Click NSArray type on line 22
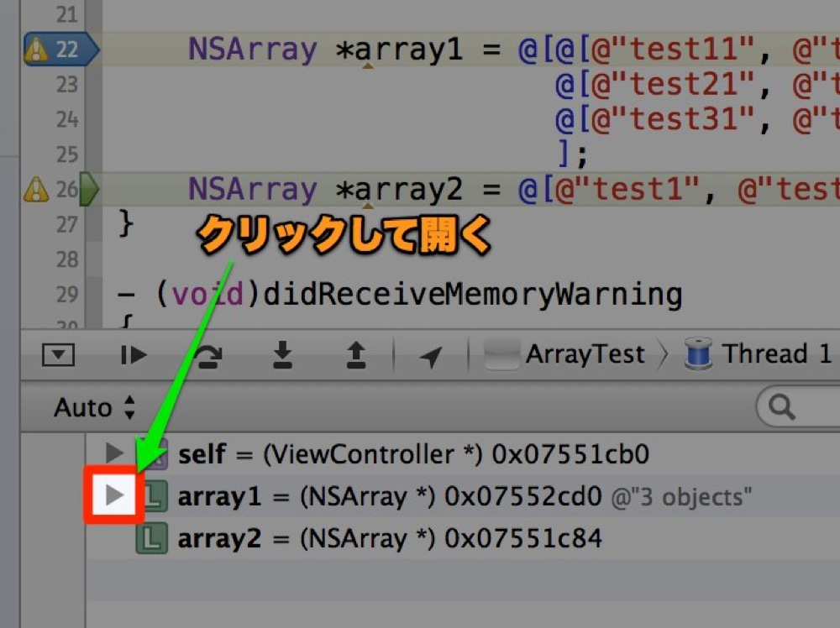Viewport: 840px width, 628px height. pyautogui.click(x=252, y=50)
